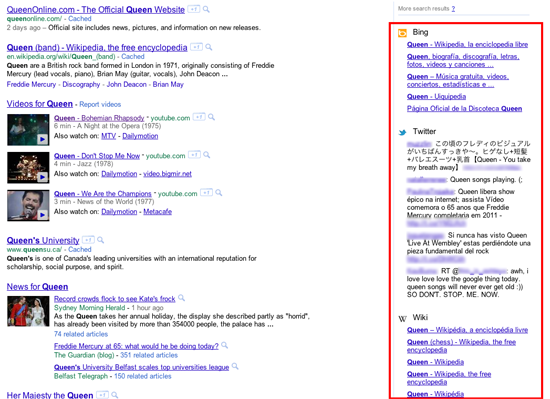Image resolution: width=550 pixels, height=399 pixels.
Task: Click preview magnifier next to Queen (band) Wikipedia
Action: 209,47
